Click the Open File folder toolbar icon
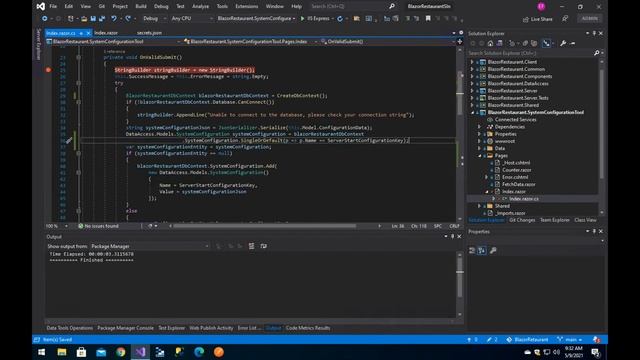The image size is (640, 360). point(84,19)
